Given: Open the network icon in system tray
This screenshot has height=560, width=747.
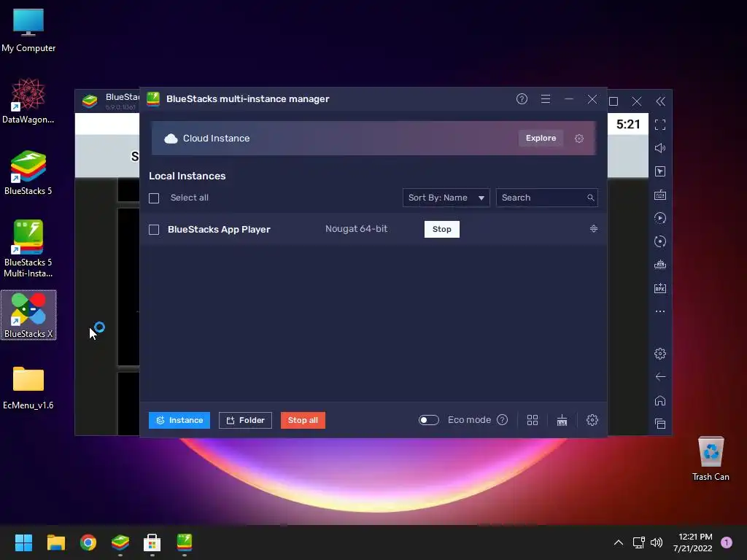Looking at the screenshot, I should (638, 542).
